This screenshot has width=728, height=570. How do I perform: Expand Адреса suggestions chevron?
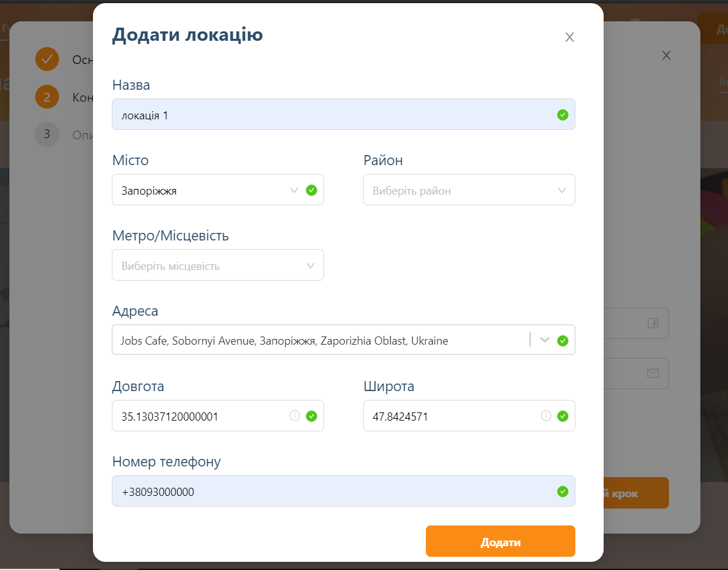coord(545,340)
